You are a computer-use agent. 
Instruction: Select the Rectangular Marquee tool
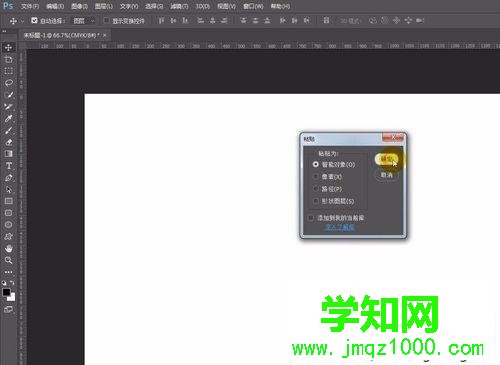coord(8,71)
